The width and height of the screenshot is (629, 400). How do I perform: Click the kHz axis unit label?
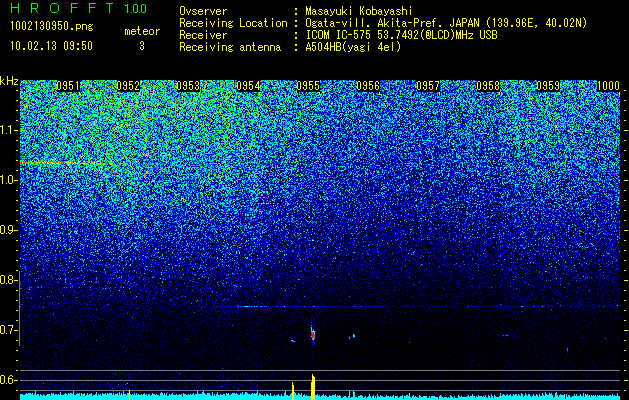(9, 81)
